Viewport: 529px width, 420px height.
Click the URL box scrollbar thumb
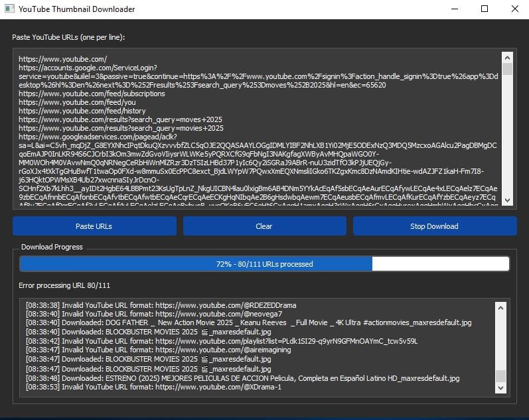tap(508, 70)
